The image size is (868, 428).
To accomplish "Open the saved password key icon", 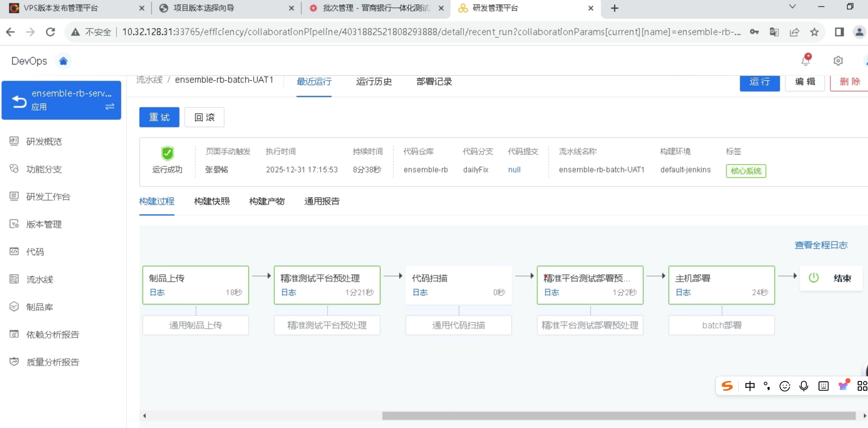I will click(754, 32).
